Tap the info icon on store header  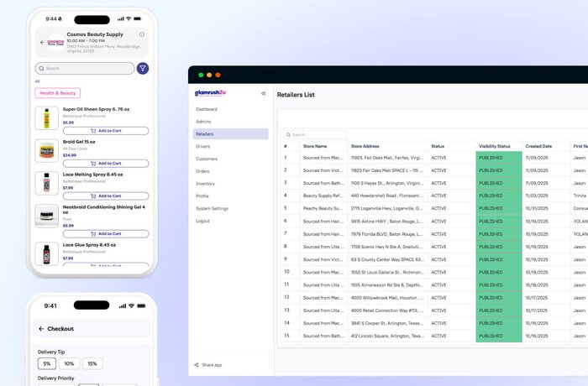142,34
